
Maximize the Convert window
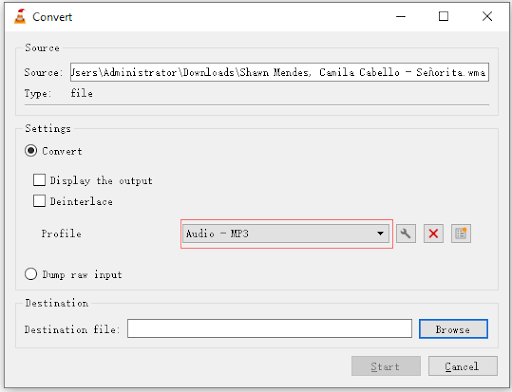point(443,16)
